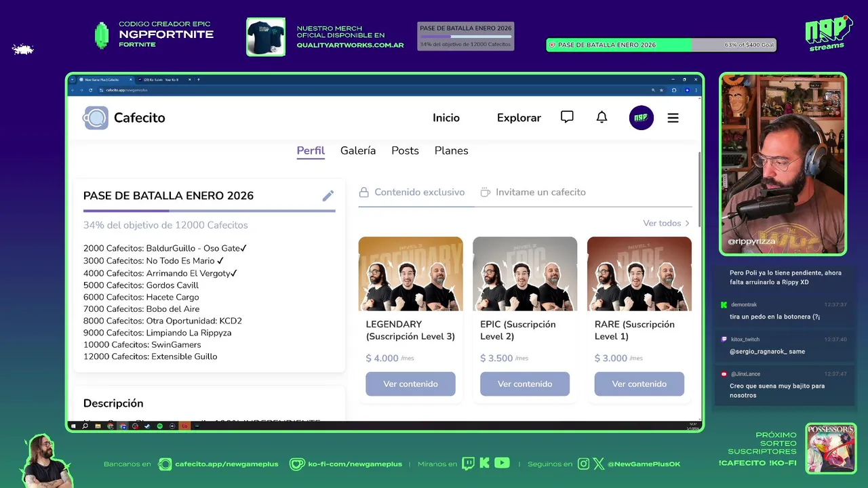Click the RARE (Suscripción Level 1) title
Screen dimensions: 868x488
(635, 330)
